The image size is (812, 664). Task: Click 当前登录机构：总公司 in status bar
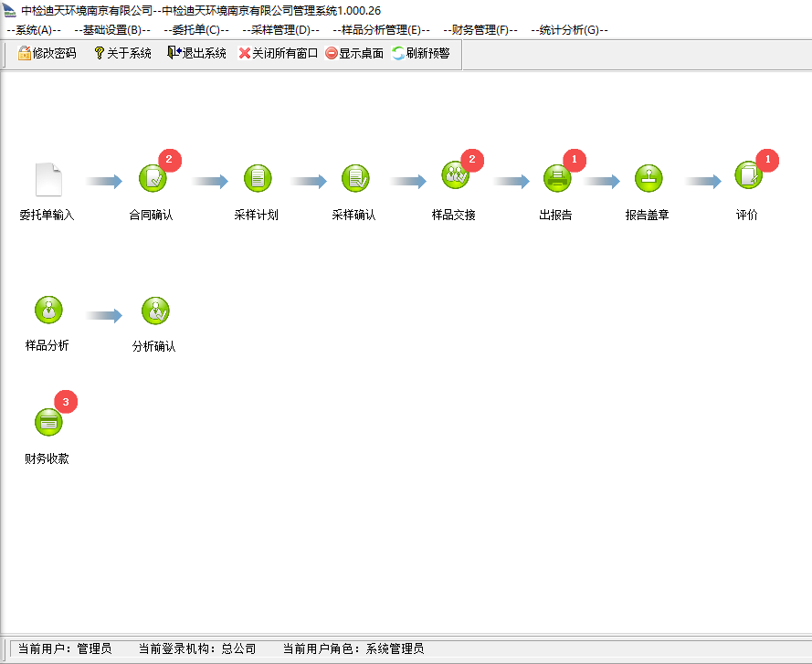click(x=197, y=648)
